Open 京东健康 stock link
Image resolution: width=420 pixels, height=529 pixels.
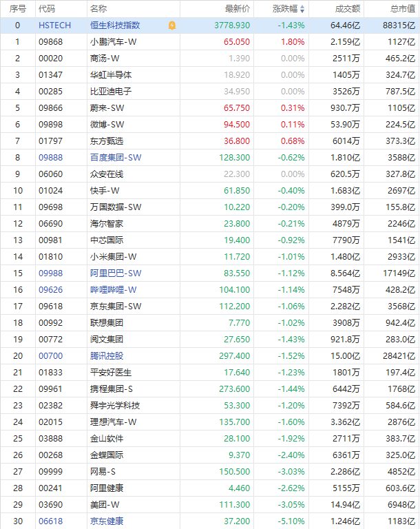click(x=107, y=521)
